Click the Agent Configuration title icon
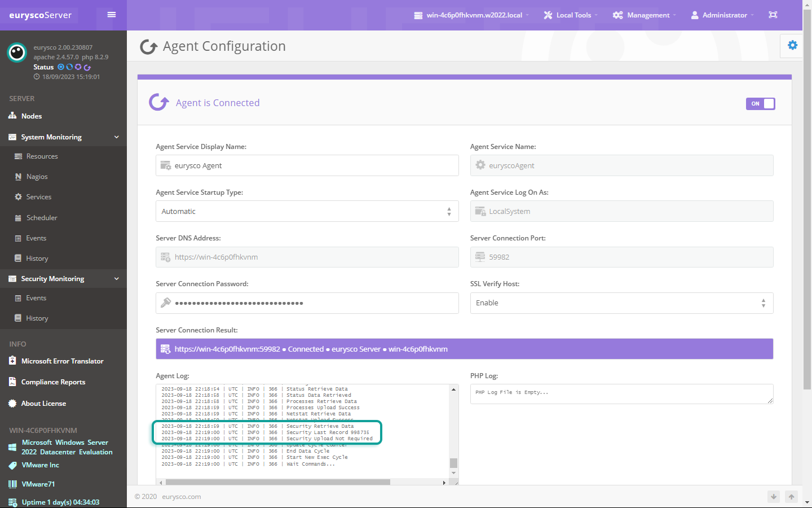 tap(148, 46)
